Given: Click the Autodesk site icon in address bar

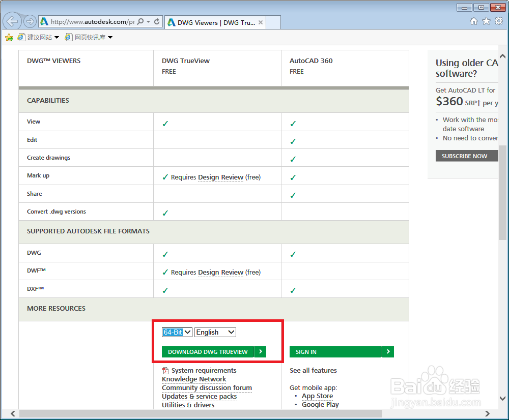Looking at the screenshot, I should point(44,21).
